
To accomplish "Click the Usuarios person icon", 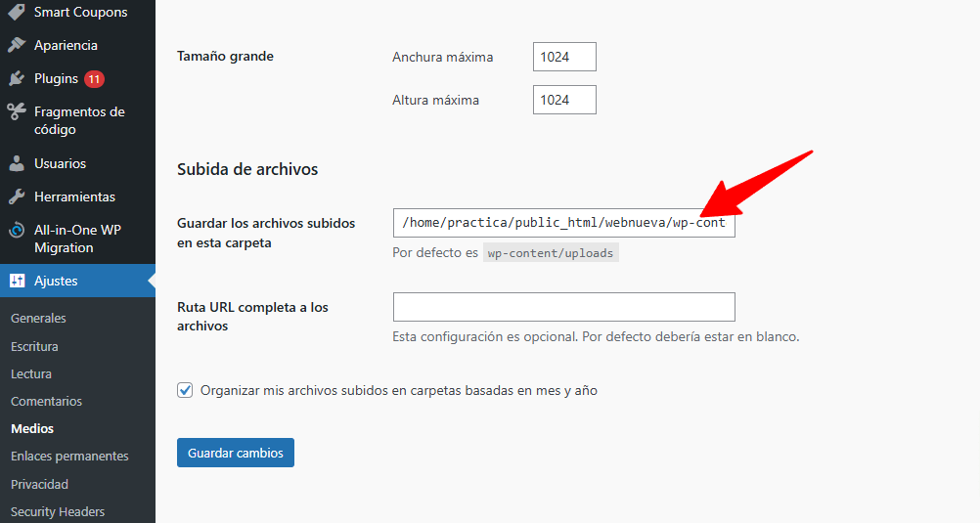I will [17, 163].
